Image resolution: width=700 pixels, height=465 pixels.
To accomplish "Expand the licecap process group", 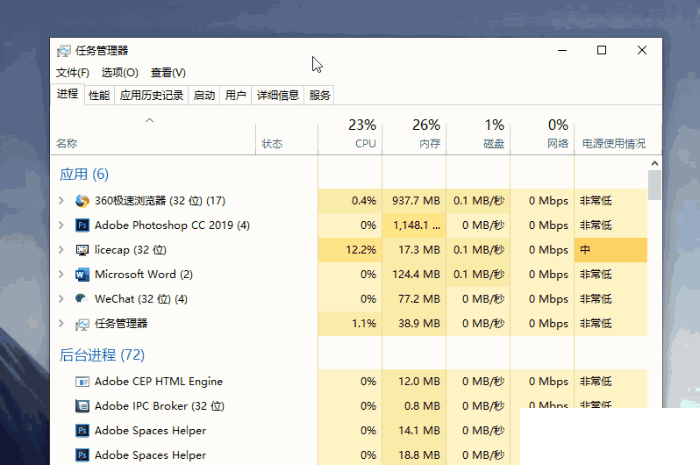I will 61,250.
